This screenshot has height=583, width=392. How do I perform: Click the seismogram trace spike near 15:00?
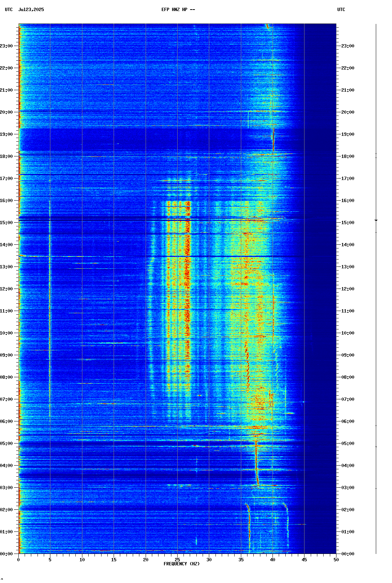[x=376, y=220]
